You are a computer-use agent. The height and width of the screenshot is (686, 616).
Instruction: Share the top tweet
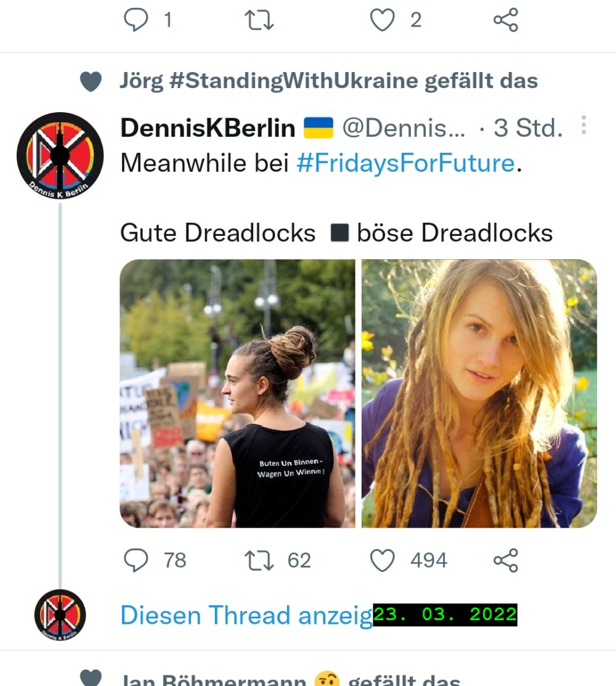pyautogui.click(x=506, y=20)
